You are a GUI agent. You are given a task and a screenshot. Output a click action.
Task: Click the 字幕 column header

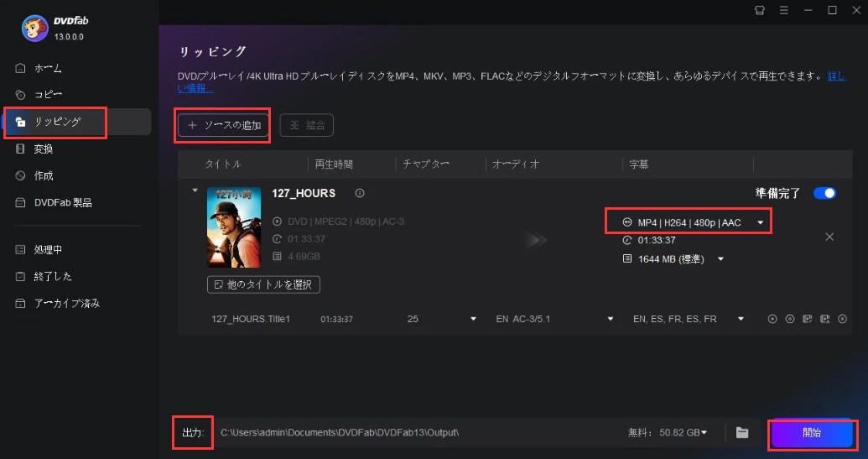(639, 164)
